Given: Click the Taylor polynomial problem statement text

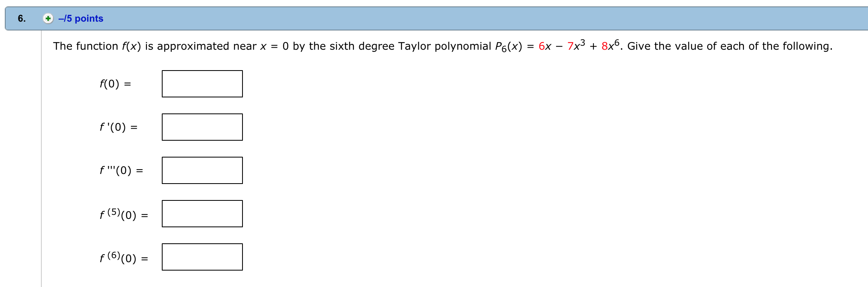Looking at the screenshot, I should point(281,45).
